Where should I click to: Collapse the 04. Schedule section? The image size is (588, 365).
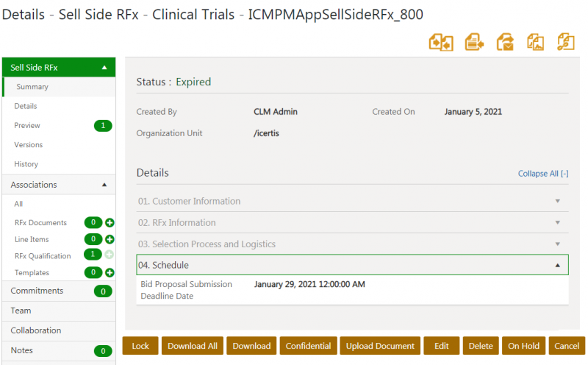tap(557, 265)
